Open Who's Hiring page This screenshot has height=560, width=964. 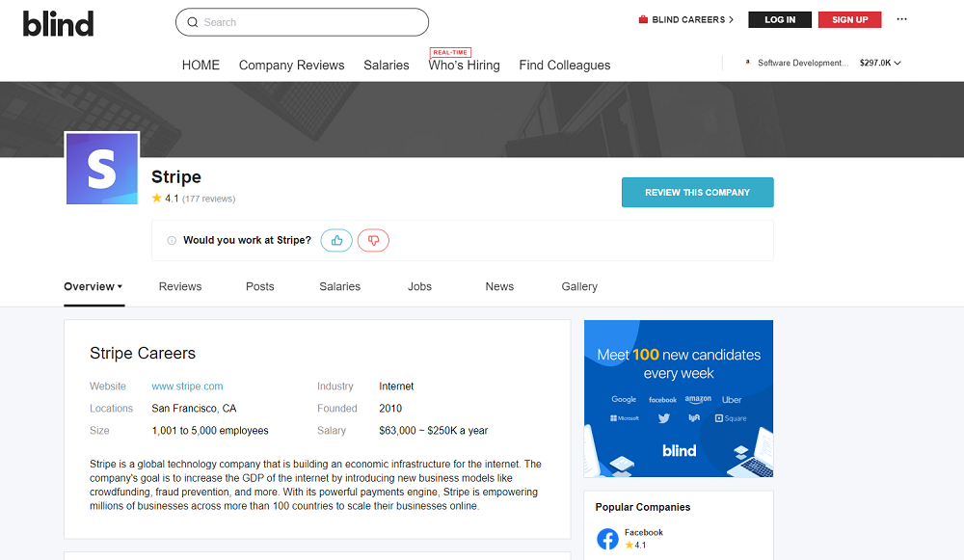465,66
